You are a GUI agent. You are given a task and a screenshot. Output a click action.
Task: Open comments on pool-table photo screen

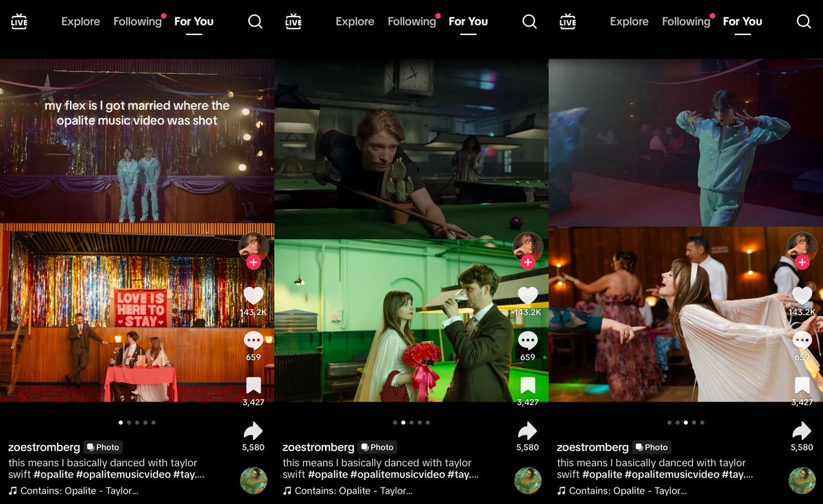(x=527, y=341)
